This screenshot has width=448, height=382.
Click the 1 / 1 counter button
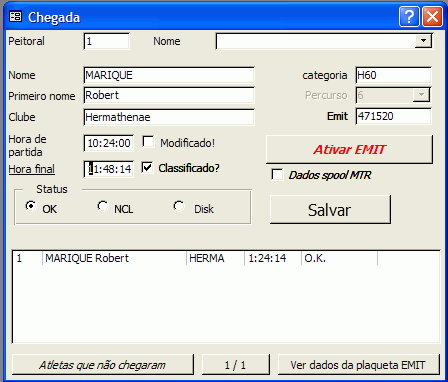click(235, 365)
